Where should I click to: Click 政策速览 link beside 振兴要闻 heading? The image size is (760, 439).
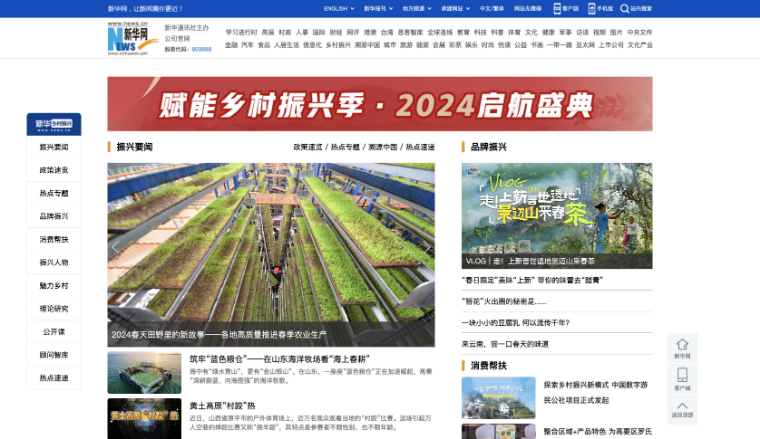[308, 147]
